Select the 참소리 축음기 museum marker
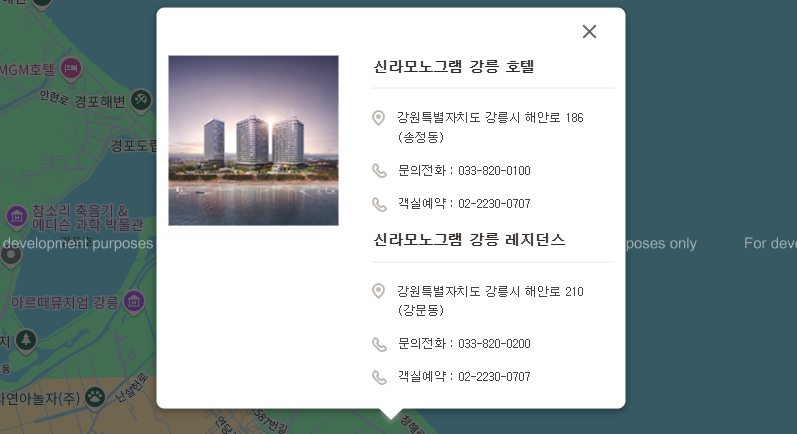 coord(16,216)
